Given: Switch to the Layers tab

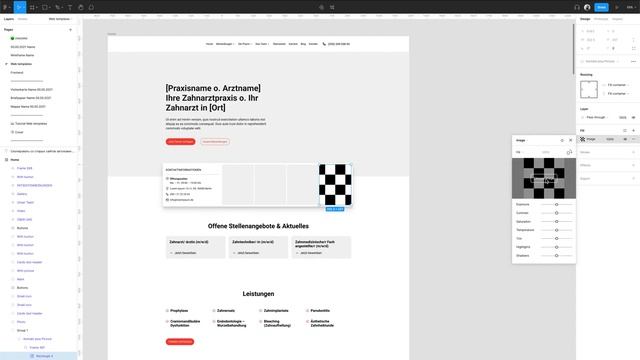Looking at the screenshot, I should tap(9, 19).
